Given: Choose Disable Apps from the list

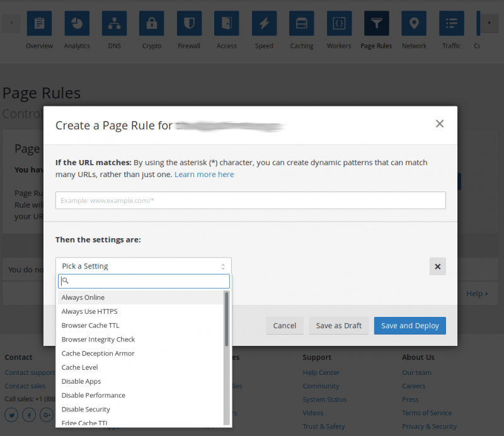Looking at the screenshot, I should click(140, 381).
